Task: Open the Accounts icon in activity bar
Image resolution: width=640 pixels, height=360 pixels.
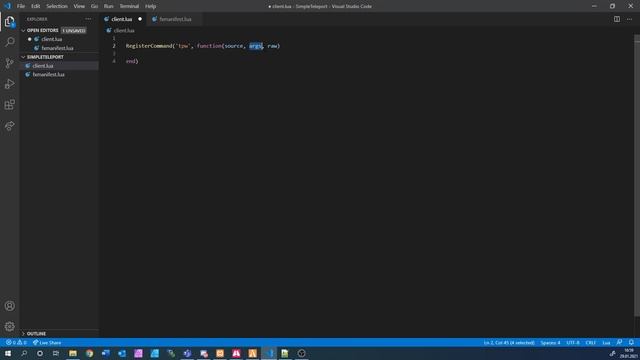Action: [x=9, y=306]
